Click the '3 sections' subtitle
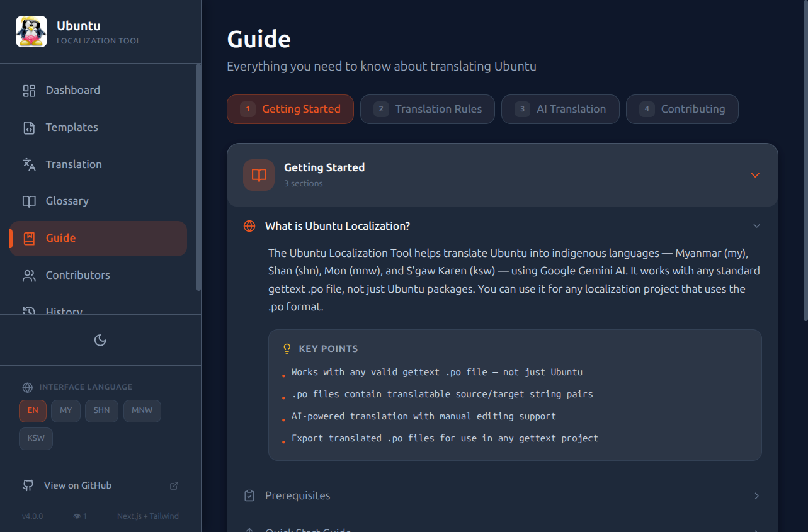808x532 pixels. pyautogui.click(x=303, y=184)
